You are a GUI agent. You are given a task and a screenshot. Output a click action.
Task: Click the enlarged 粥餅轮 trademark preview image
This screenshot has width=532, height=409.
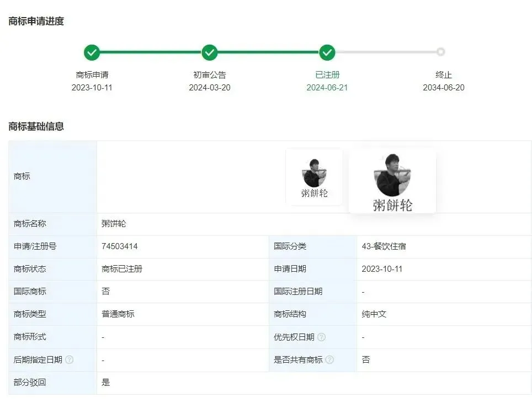click(x=392, y=181)
